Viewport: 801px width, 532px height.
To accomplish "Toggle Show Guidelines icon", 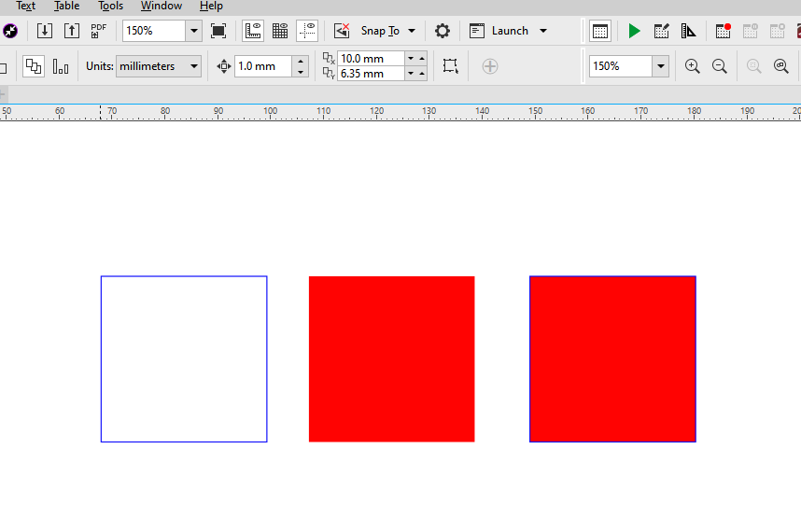I will click(307, 31).
